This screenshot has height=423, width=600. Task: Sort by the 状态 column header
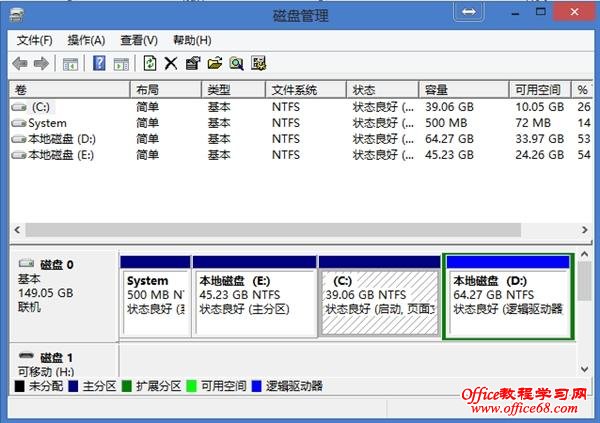click(x=383, y=90)
